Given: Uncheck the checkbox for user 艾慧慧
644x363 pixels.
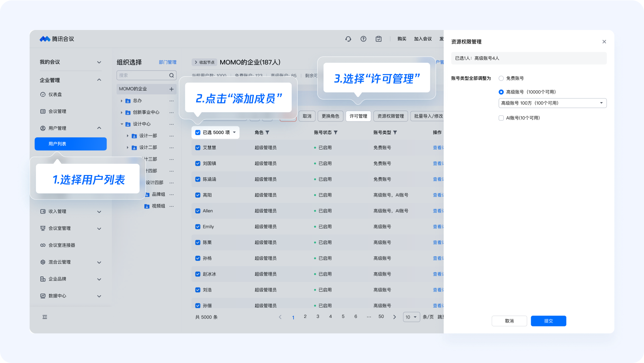Looking at the screenshot, I should [x=198, y=148].
